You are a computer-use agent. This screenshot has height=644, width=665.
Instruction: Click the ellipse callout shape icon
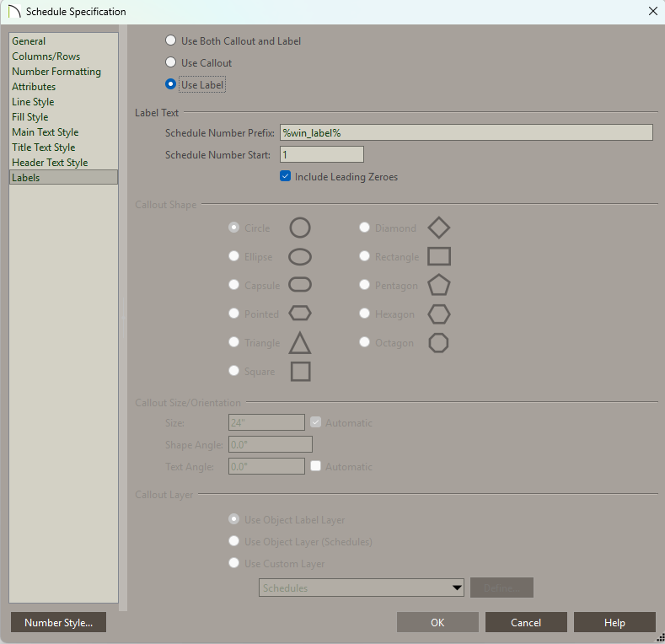[x=300, y=257]
